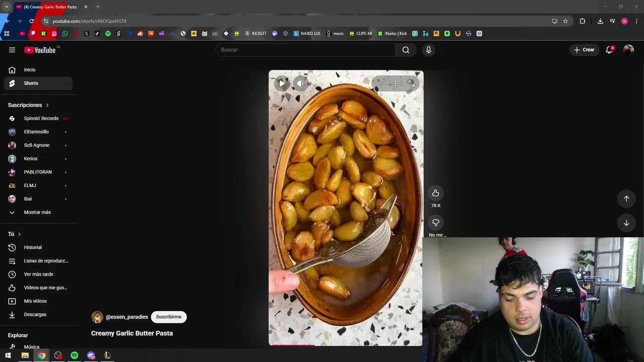This screenshot has width=644, height=362.
Task: Open PABLITORAN subscription
Action: click(38, 172)
